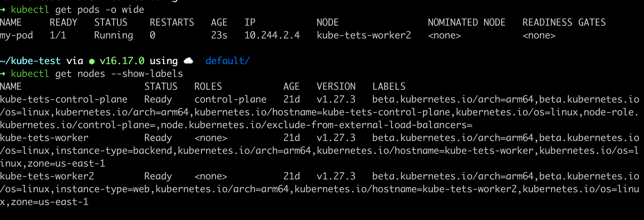Viewport: 644px width, 220px height.
Task: Select the v16.17.0 version text
Action: pyautogui.click(x=122, y=61)
